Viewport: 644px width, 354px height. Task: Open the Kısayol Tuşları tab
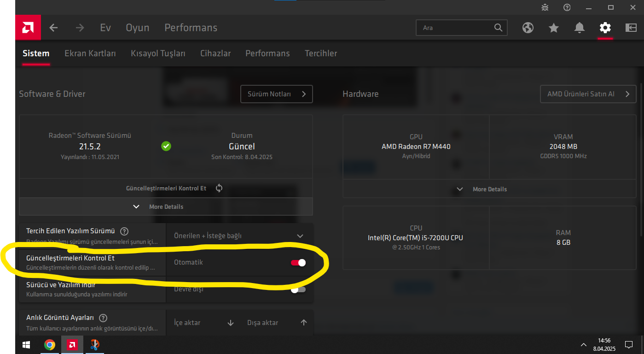click(158, 53)
